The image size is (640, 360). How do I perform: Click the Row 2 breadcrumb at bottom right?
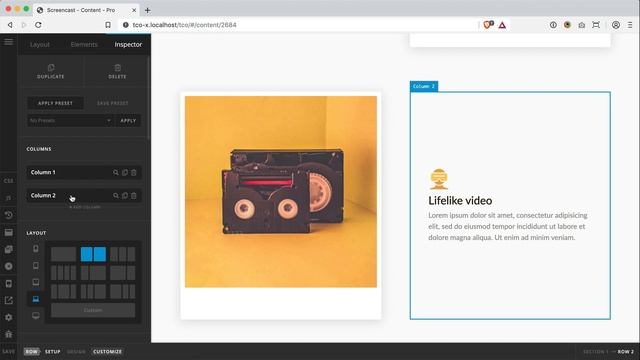pos(626,351)
